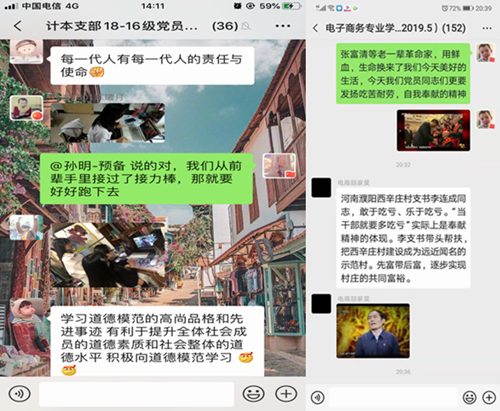Viewport: 500px width, 411px height.
Task: Tap the black avatar above the wheat video
Action: coord(321,304)
